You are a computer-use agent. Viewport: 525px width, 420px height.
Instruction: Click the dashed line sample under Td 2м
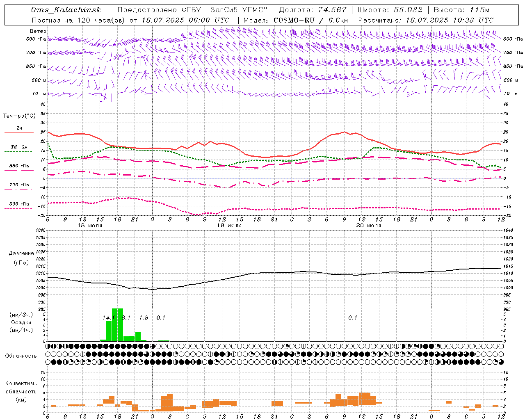[x=19, y=151]
